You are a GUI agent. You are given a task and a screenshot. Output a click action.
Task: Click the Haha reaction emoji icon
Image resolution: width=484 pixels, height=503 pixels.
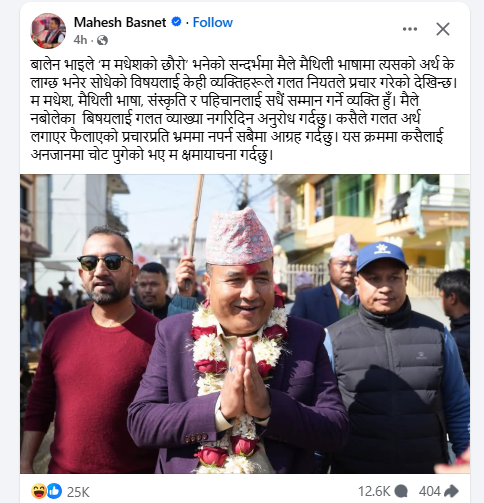[x=39, y=491]
